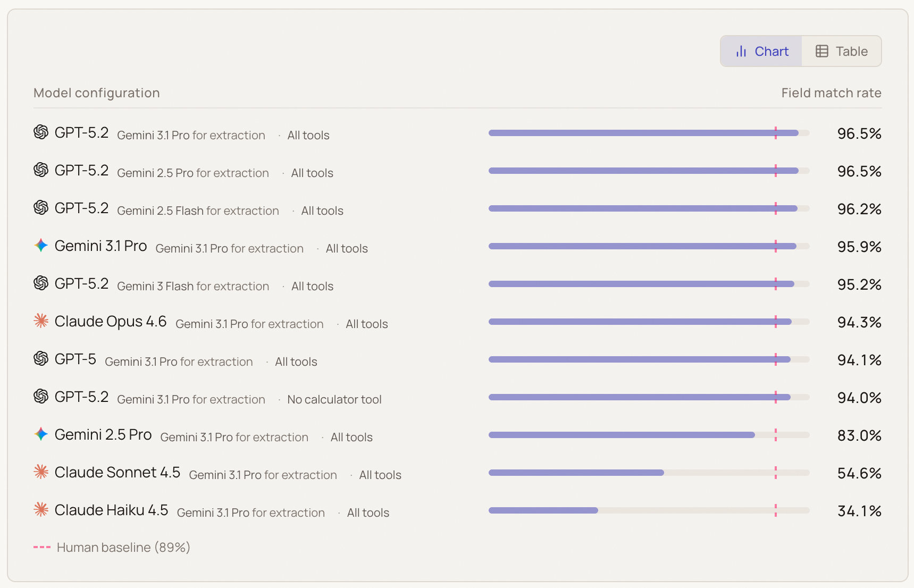Screen dimensions: 914x588
Task: Click the Claude Haiku 4.5 starburst icon
Action: (x=41, y=509)
